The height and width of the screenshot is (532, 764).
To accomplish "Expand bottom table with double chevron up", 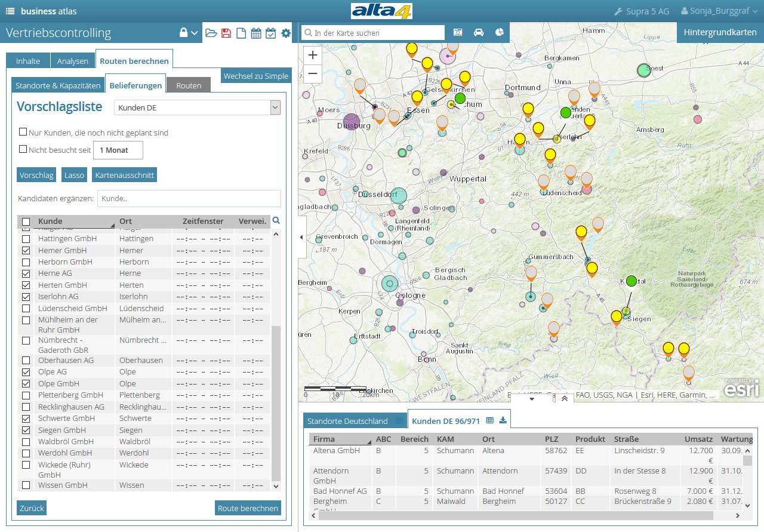I will coord(565,399).
